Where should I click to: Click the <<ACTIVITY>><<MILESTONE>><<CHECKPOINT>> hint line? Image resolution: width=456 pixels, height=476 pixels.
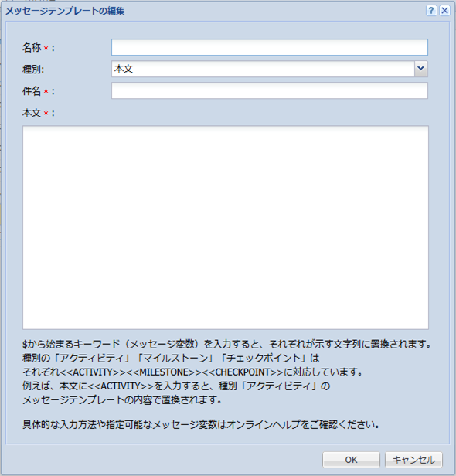tap(192, 372)
